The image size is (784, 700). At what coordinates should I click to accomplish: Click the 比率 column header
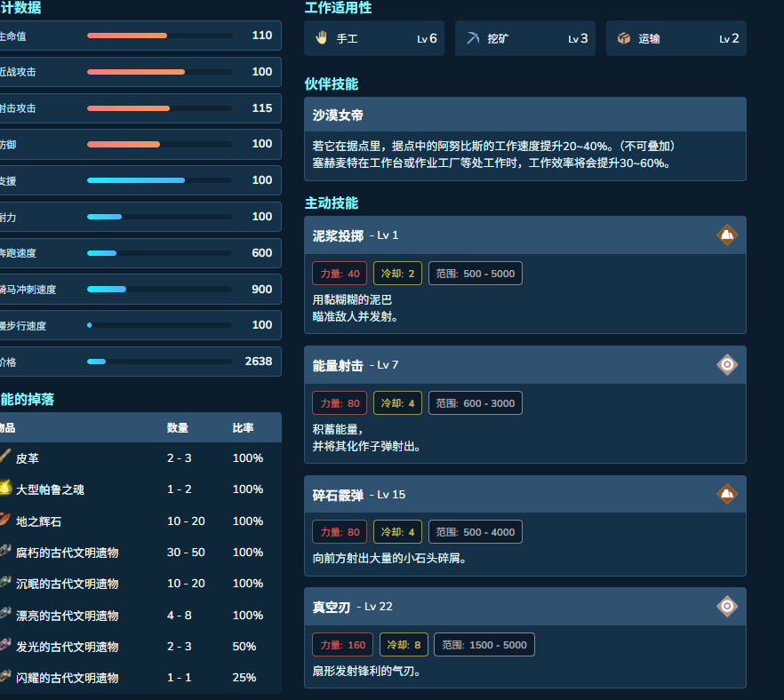click(243, 427)
